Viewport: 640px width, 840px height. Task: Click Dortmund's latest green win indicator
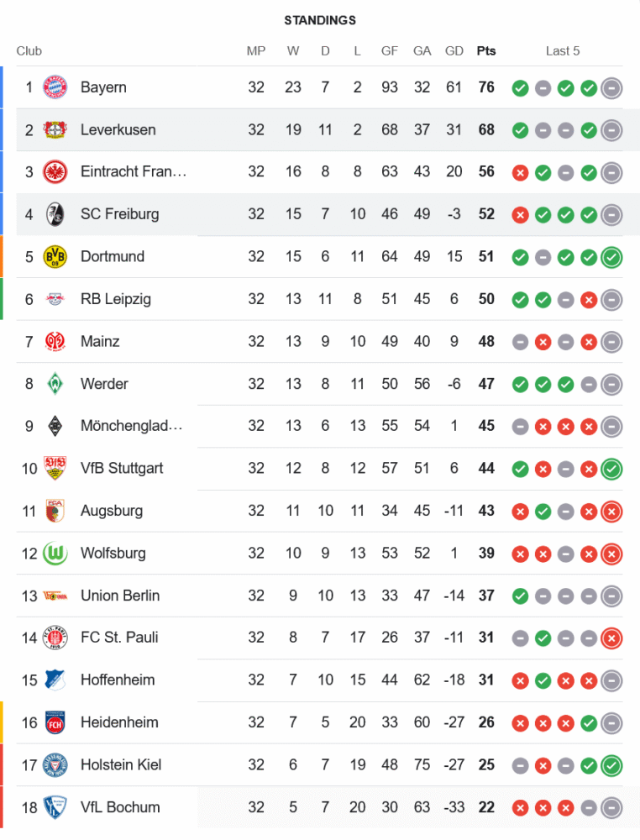pos(611,257)
